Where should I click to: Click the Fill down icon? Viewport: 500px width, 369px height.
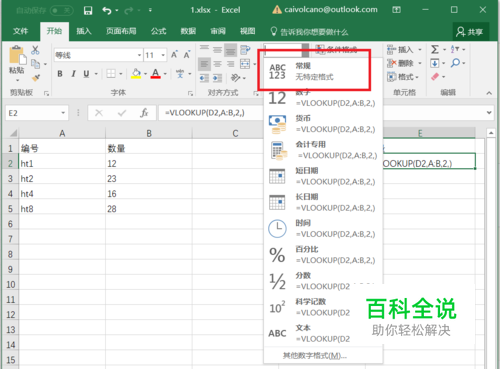[435, 63]
